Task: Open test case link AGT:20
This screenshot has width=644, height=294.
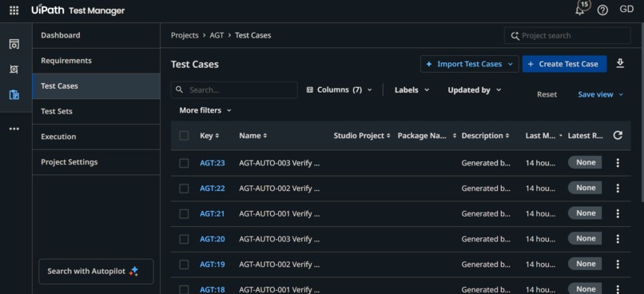Action: point(213,239)
